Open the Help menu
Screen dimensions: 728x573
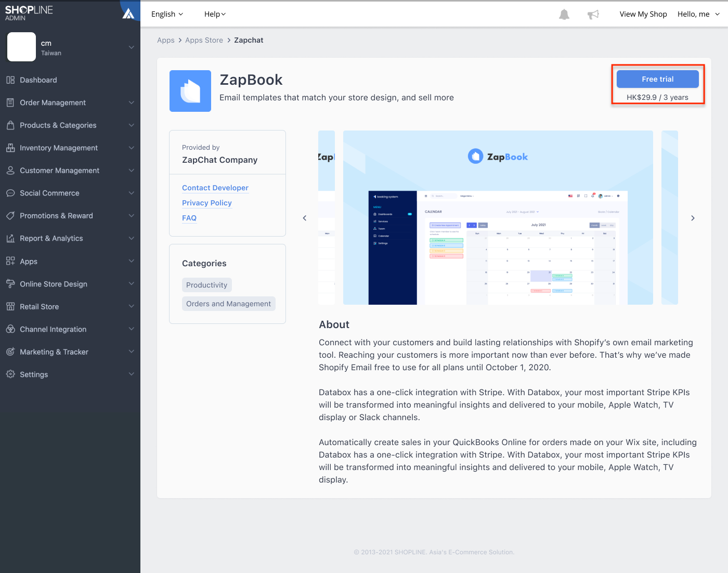[x=215, y=14]
